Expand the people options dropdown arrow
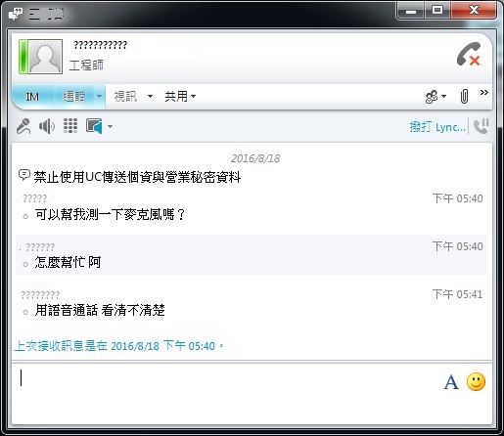The image size is (504, 436). point(443,97)
